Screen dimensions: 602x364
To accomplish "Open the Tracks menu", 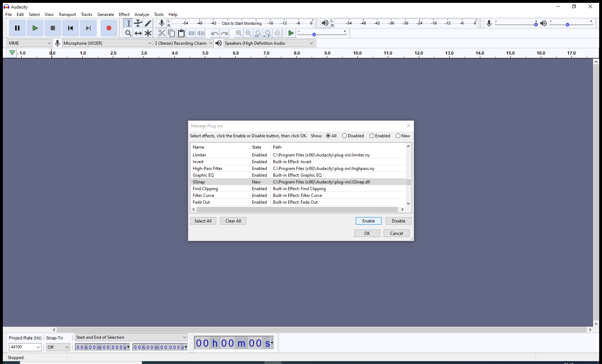I will (x=86, y=15).
